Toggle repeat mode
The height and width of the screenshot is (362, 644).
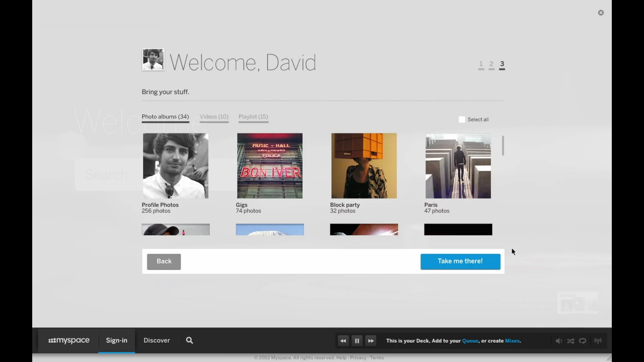583,341
